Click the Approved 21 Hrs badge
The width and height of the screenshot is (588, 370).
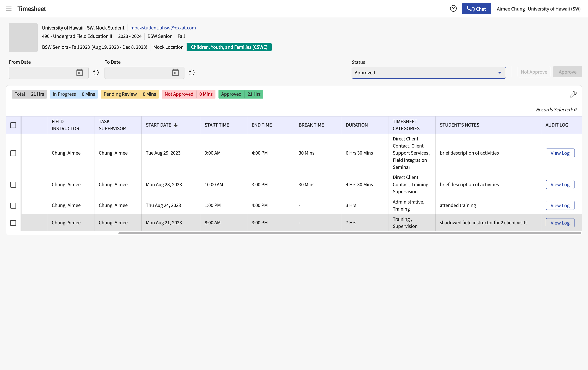pyautogui.click(x=241, y=94)
